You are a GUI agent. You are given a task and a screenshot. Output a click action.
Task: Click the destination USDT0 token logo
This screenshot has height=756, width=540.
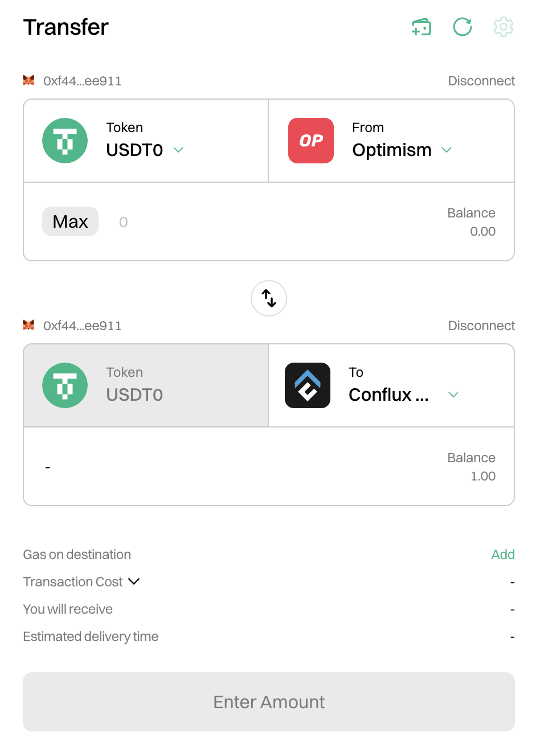(65, 385)
